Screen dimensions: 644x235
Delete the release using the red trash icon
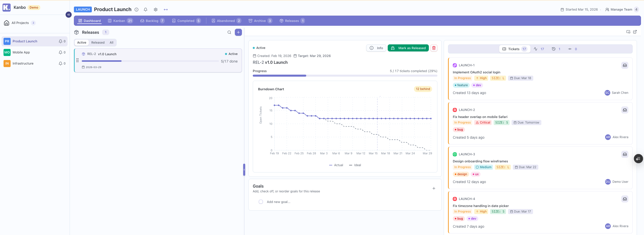click(x=434, y=48)
